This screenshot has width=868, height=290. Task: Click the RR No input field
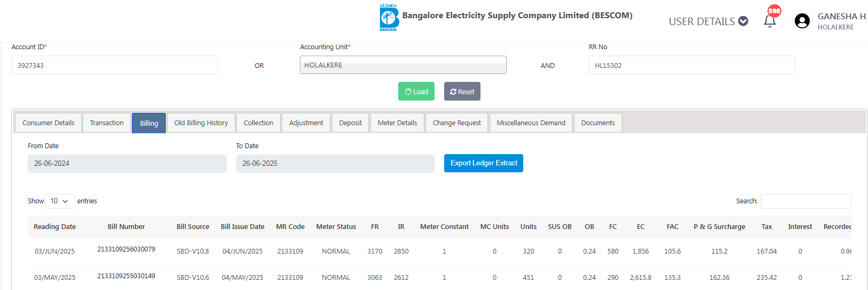coord(692,65)
